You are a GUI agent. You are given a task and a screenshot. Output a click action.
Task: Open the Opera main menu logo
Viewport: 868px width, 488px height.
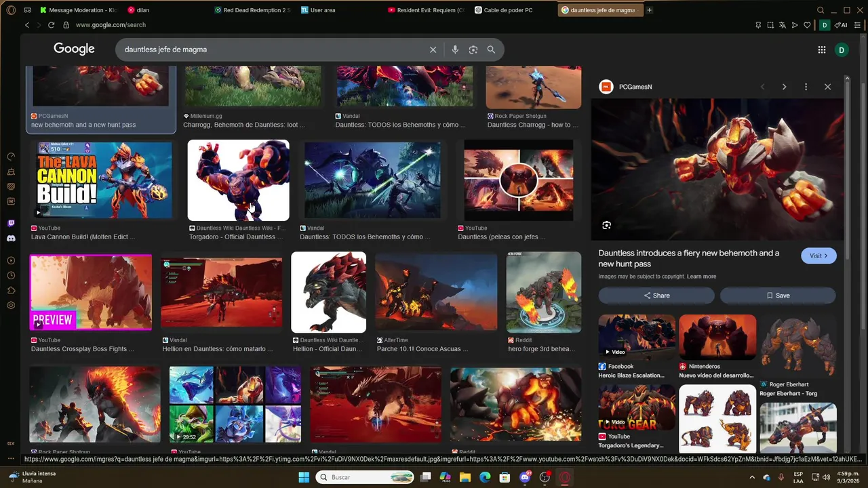pyautogui.click(x=11, y=10)
